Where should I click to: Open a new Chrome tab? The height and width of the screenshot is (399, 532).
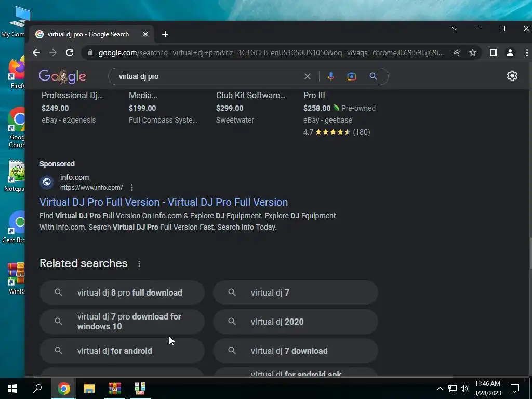tap(165, 34)
